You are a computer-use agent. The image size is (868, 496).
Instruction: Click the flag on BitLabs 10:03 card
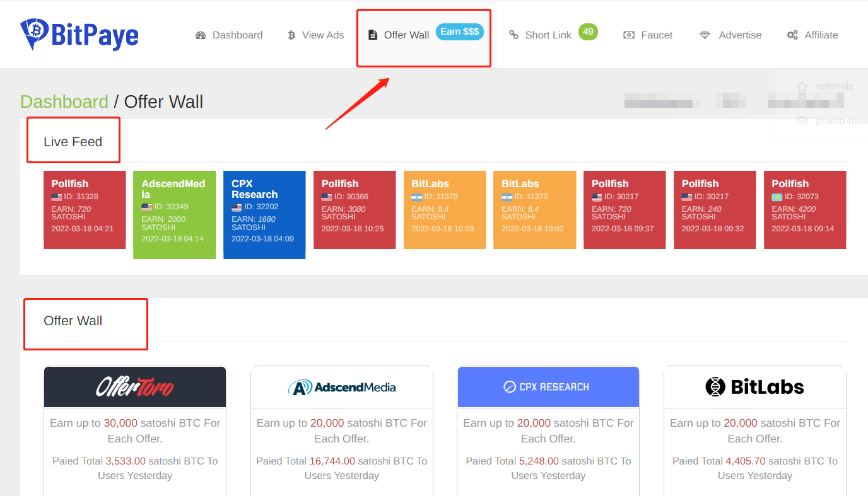click(x=417, y=197)
